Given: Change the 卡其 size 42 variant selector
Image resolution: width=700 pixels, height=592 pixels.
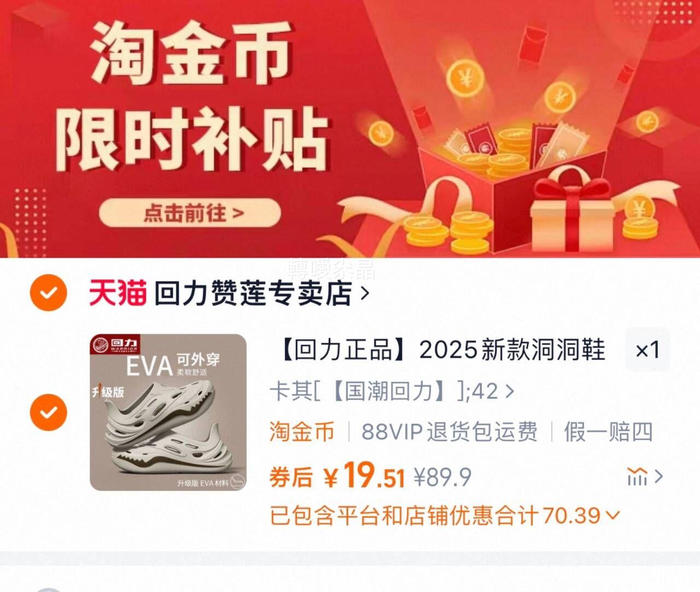Looking at the screenshot, I should [x=392, y=392].
